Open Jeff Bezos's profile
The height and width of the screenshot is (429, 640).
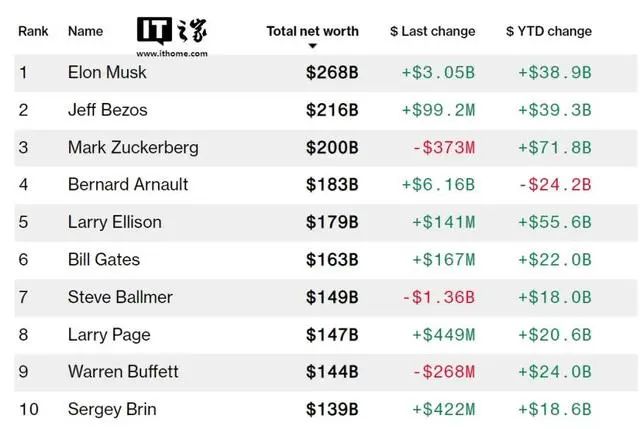click(108, 110)
